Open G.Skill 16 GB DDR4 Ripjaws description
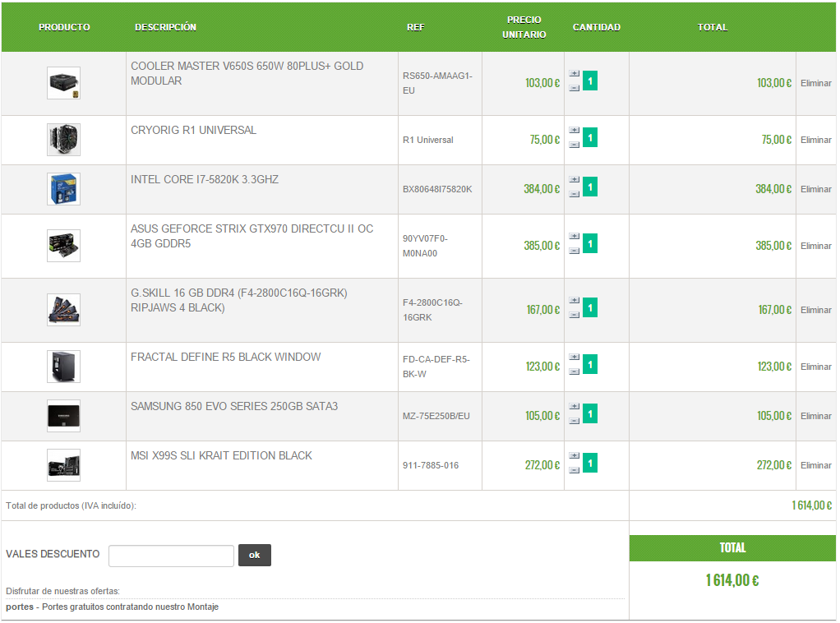The height and width of the screenshot is (623, 840). [x=239, y=301]
